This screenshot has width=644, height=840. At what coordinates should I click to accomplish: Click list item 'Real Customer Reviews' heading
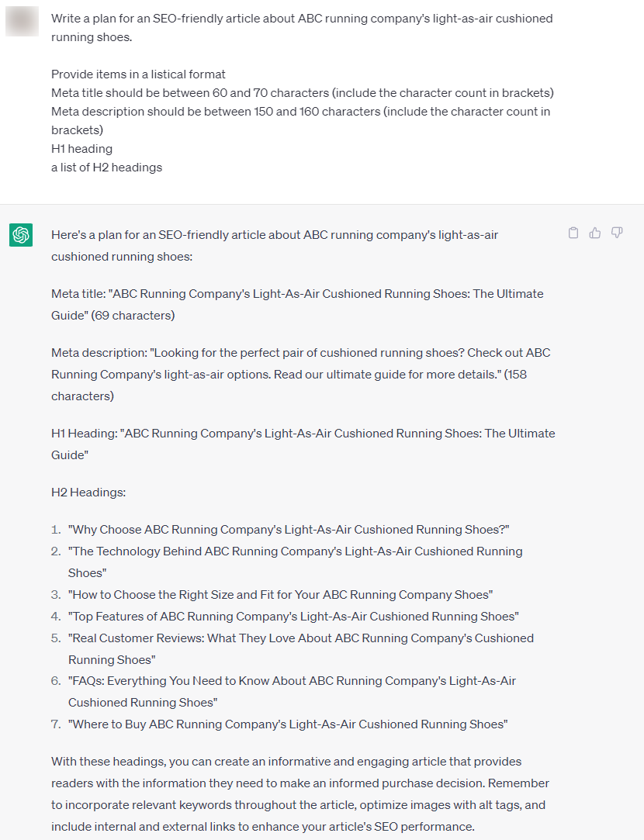pyautogui.click(x=301, y=638)
